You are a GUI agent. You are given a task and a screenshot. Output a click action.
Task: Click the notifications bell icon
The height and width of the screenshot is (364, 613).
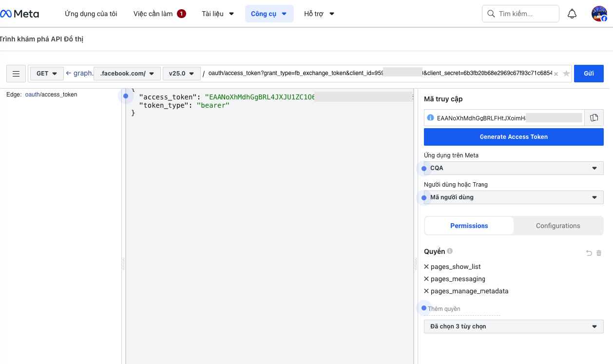(572, 14)
